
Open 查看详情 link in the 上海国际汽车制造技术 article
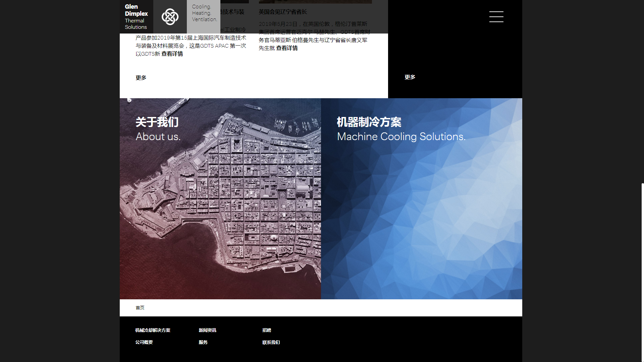172,54
